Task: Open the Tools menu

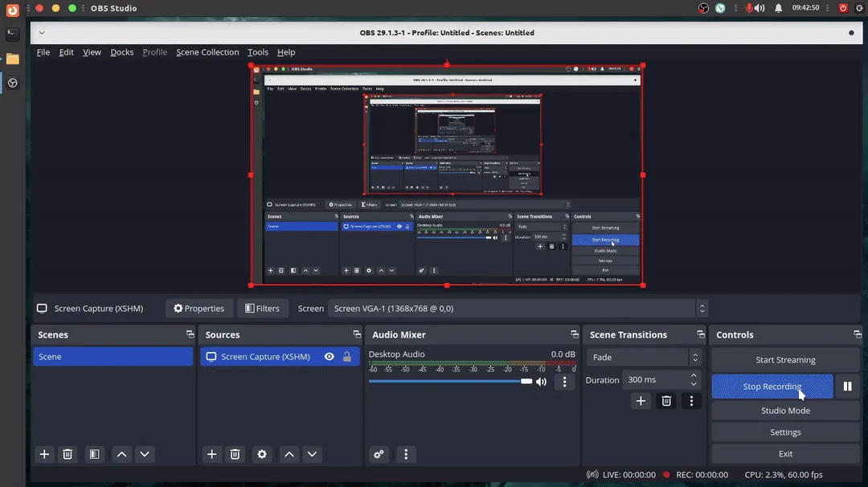Action: 257,51
